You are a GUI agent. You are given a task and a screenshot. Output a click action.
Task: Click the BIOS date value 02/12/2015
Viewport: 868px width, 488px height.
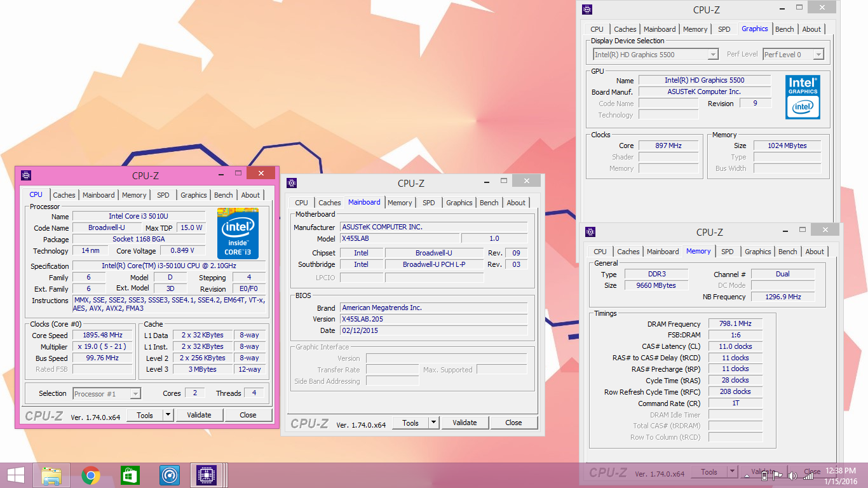click(x=434, y=330)
